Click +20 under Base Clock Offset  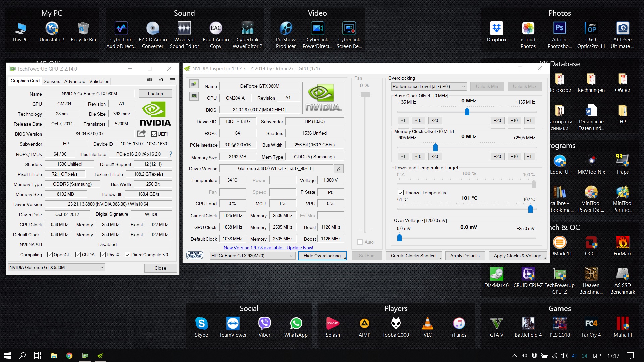(497, 120)
